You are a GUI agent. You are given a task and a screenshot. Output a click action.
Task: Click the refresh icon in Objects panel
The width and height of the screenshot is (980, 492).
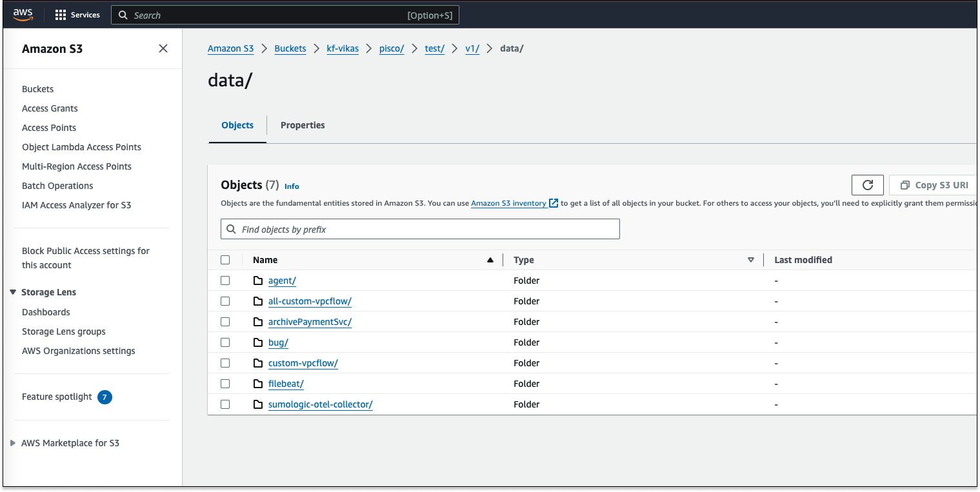[x=867, y=184]
